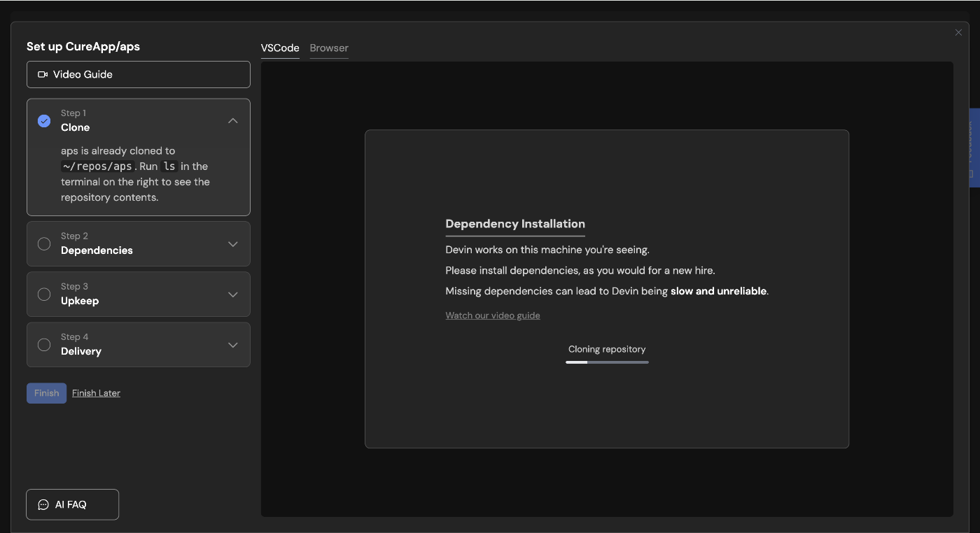
Task: Open the Watch our video guide link
Action: point(493,315)
